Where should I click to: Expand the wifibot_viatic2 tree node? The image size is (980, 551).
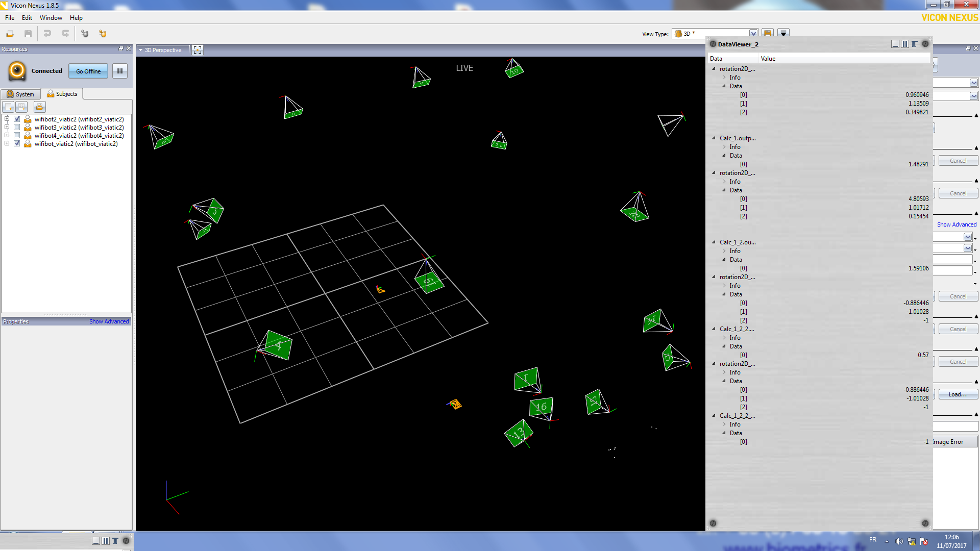coord(7,144)
